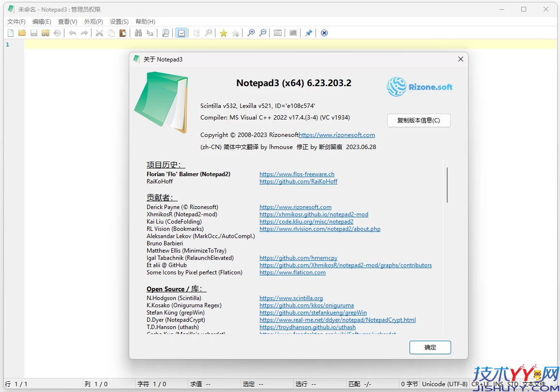
Task: Toggle word wrap with the highlighted toolbar icon
Action: click(x=181, y=32)
